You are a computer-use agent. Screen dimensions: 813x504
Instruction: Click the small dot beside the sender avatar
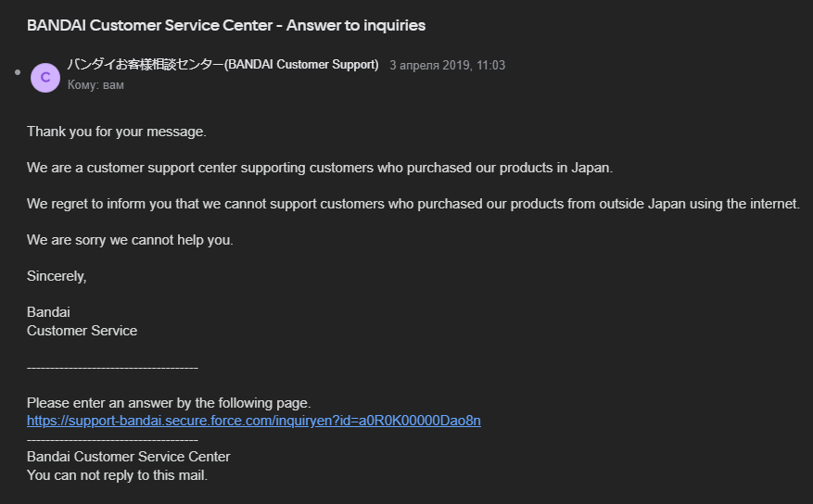point(18,72)
